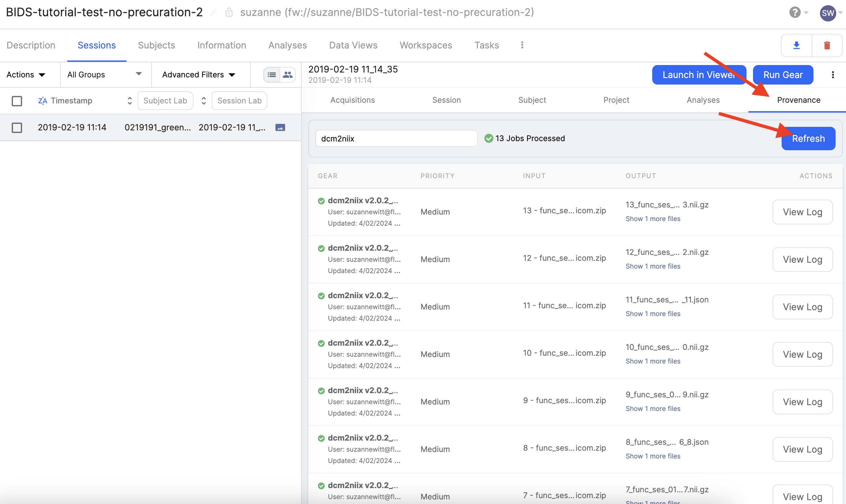Click green status icon of job 13 dcm2niix
The height and width of the screenshot is (504, 846).
(x=321, y=201)
